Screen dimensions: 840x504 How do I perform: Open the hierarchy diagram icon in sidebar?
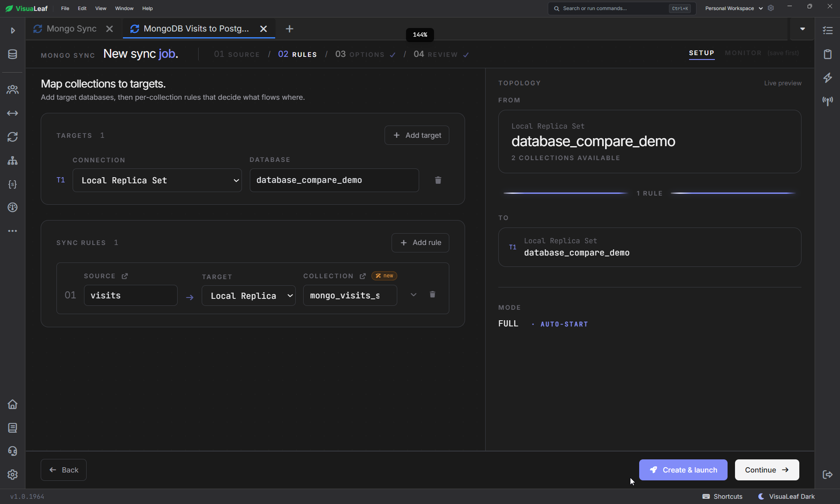13,161
